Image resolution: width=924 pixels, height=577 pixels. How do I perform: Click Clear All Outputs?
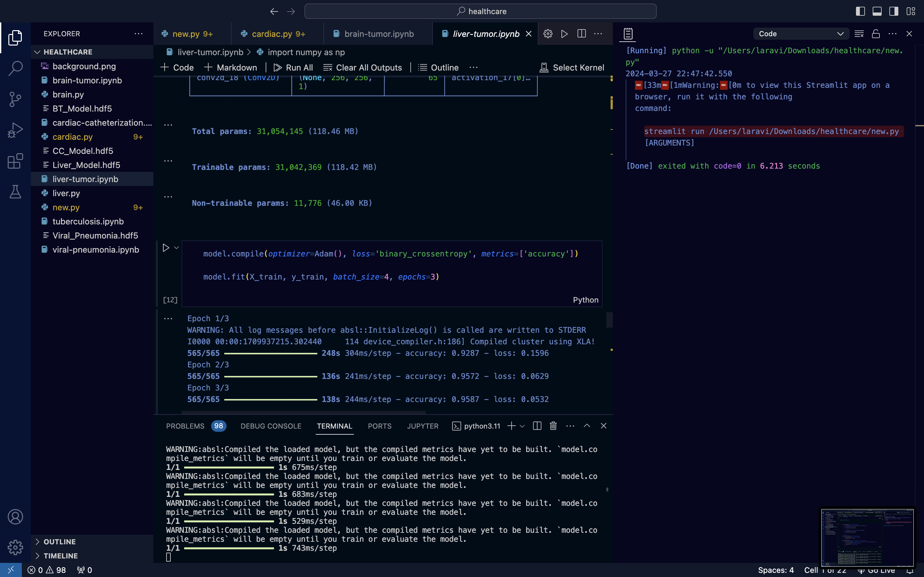point(363,68)
